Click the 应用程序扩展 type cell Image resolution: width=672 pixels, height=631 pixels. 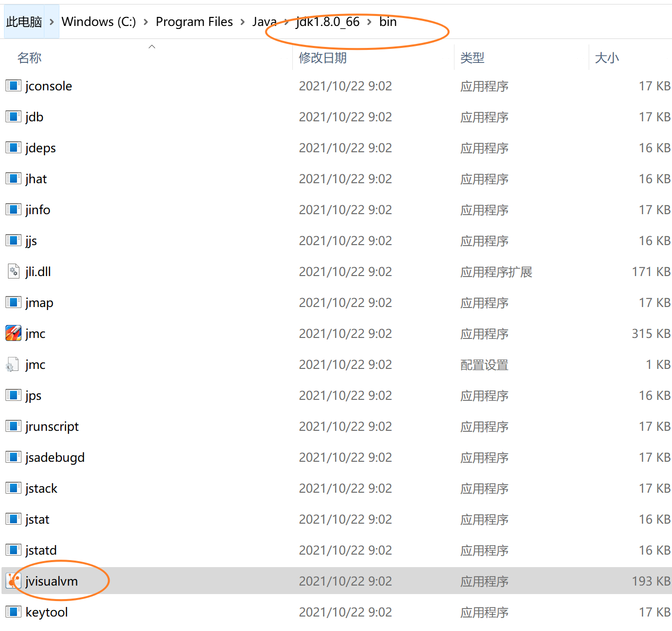click(x=496, y=272)
